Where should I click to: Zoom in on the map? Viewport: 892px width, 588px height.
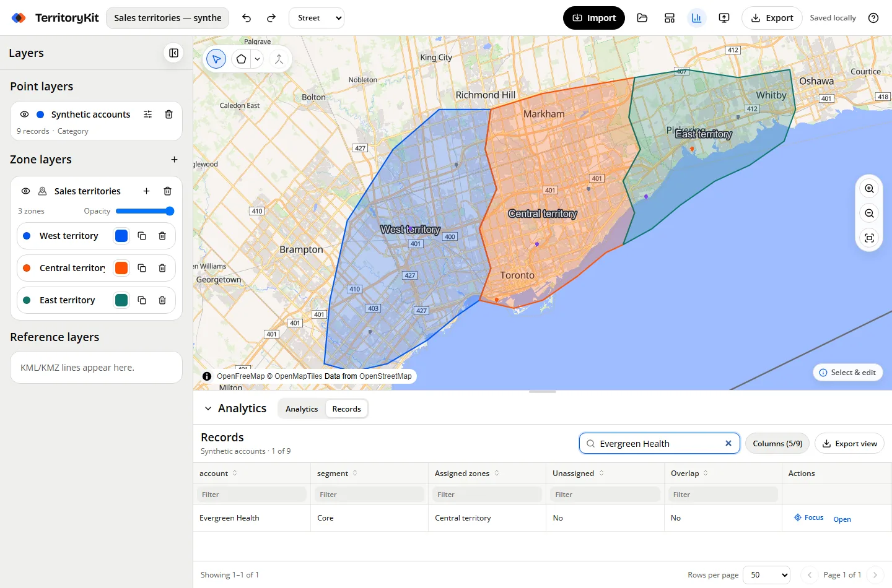[870, 189]
